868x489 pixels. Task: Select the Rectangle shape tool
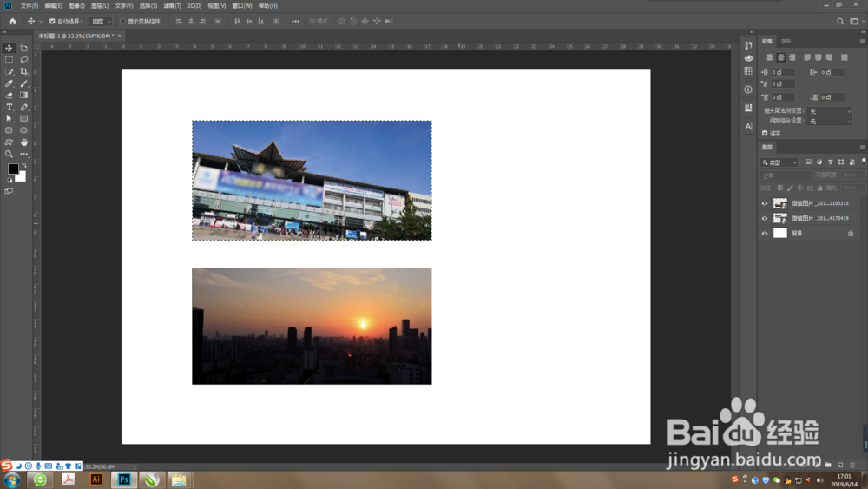[x=23, y=118]
